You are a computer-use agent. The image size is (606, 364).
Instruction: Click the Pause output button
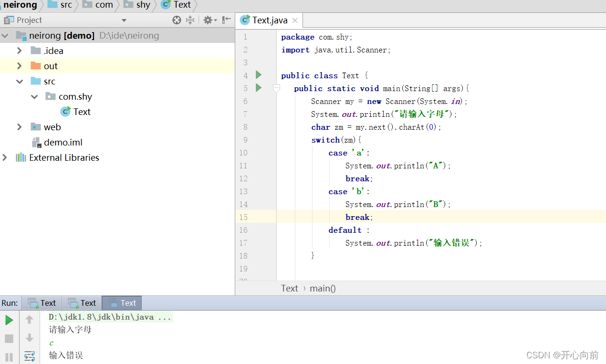(x=9, y=357)
